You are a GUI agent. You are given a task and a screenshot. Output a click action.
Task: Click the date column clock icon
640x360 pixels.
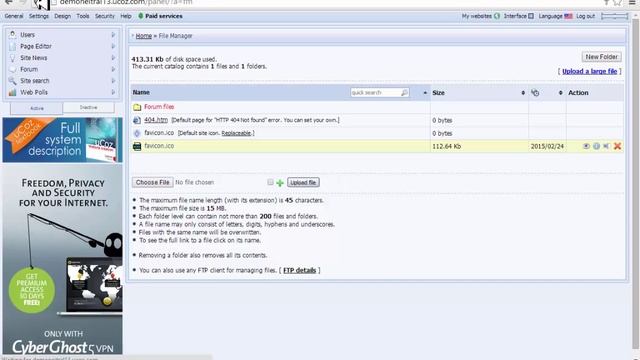pyautogui.click(x=535, y=93)
